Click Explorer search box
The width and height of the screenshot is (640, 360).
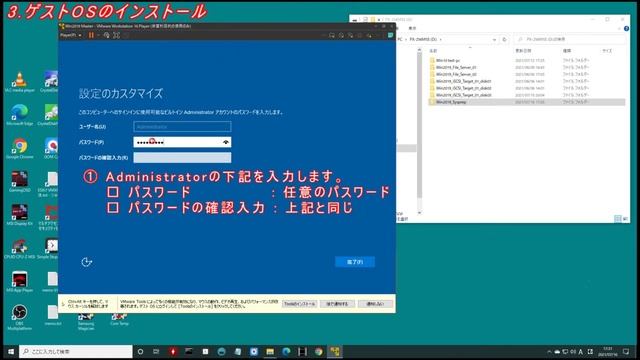[x=569, y=39]
